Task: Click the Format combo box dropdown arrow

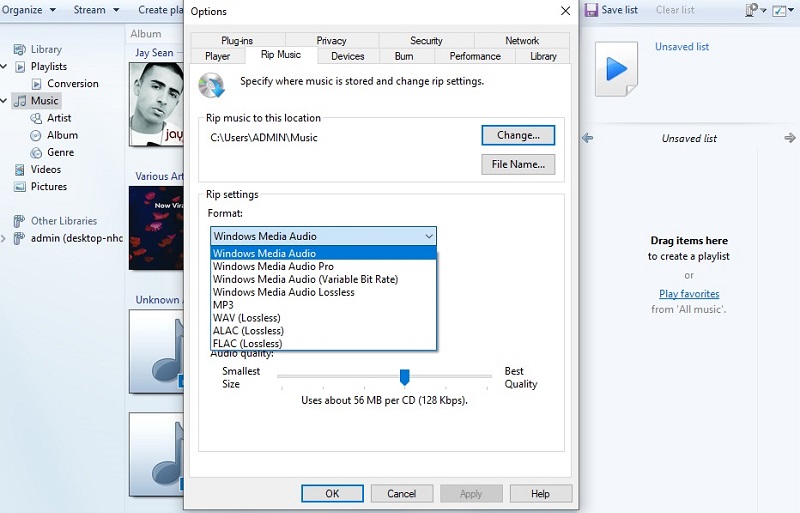Action: click(x=429, y=236)
